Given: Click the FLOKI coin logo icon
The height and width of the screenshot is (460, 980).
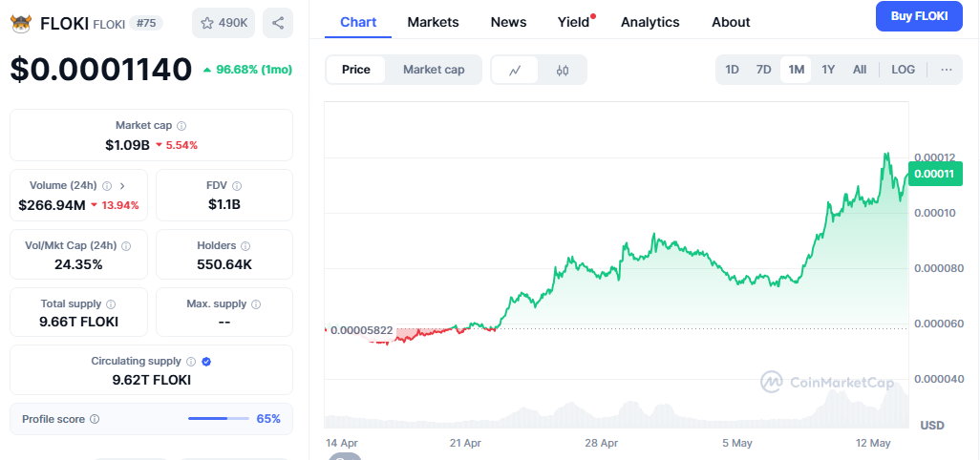Looking at the screenshot, I should pos(21,24).
